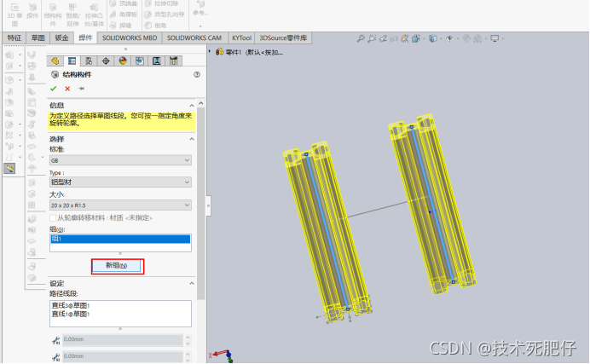This screenshot has width=590, height=364.
Task: Click the Zoom to Area icon
Action: [372, 38]
